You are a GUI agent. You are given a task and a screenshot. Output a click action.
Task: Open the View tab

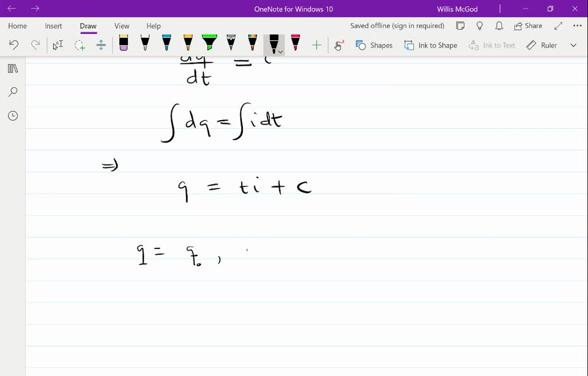click(121, 26)
